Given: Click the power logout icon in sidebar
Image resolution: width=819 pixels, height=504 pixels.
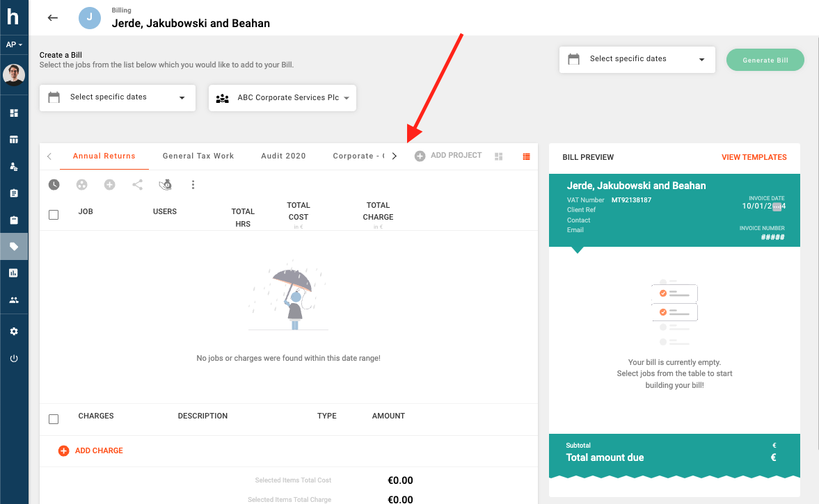Looking at the screenshot, I should point(14,359).
